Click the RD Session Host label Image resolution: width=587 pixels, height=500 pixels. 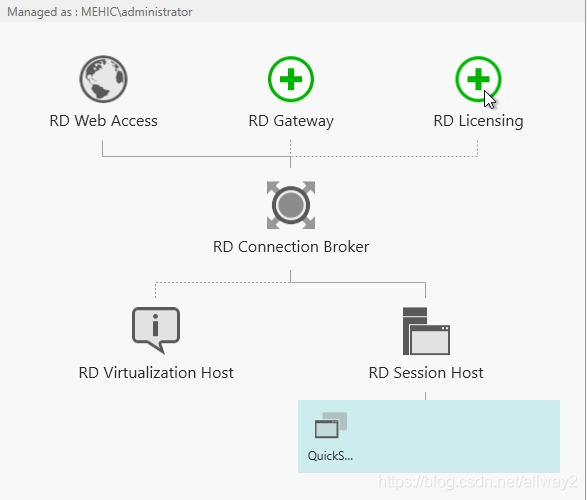[426, 373]
